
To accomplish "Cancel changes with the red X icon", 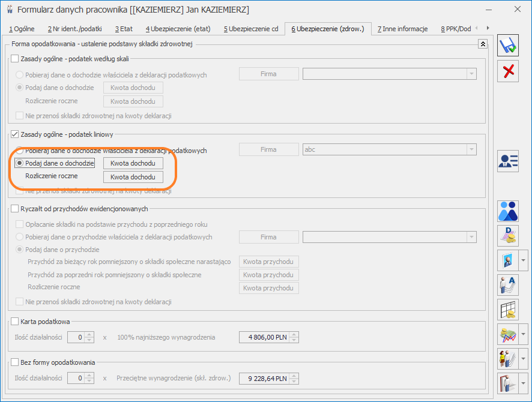I will (508, 71).
